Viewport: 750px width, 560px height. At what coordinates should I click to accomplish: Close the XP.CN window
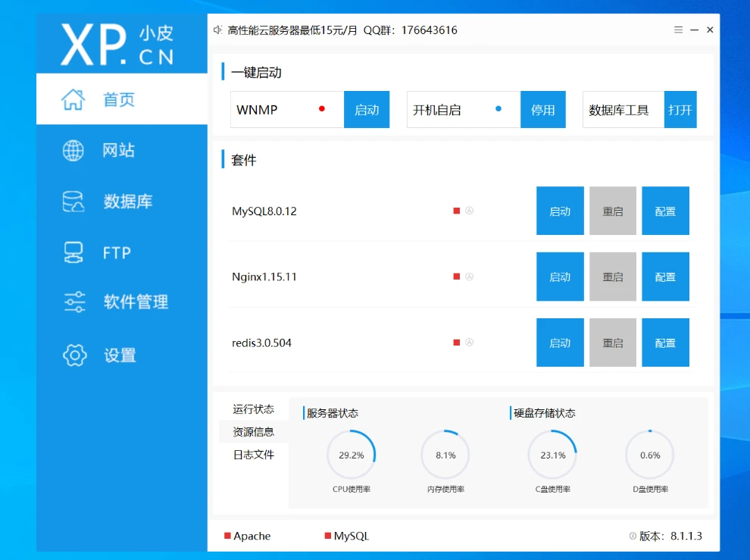click(711, 30)
